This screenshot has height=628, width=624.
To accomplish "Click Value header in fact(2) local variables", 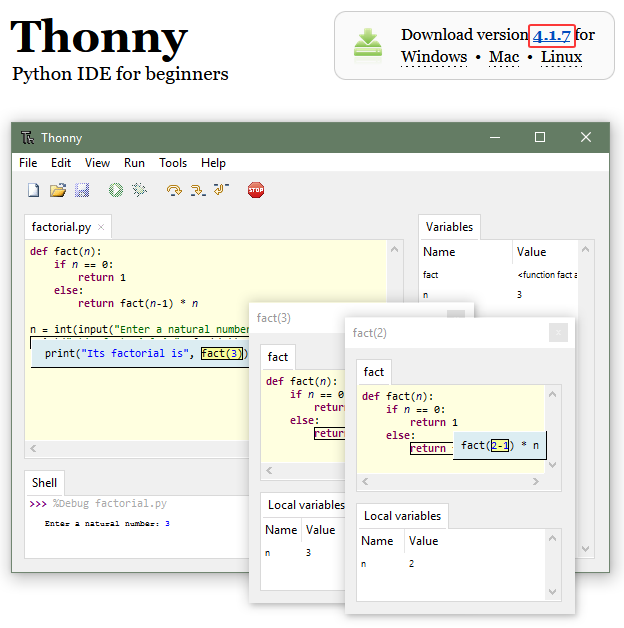I will pyautogui.click(x=423, y=541).
